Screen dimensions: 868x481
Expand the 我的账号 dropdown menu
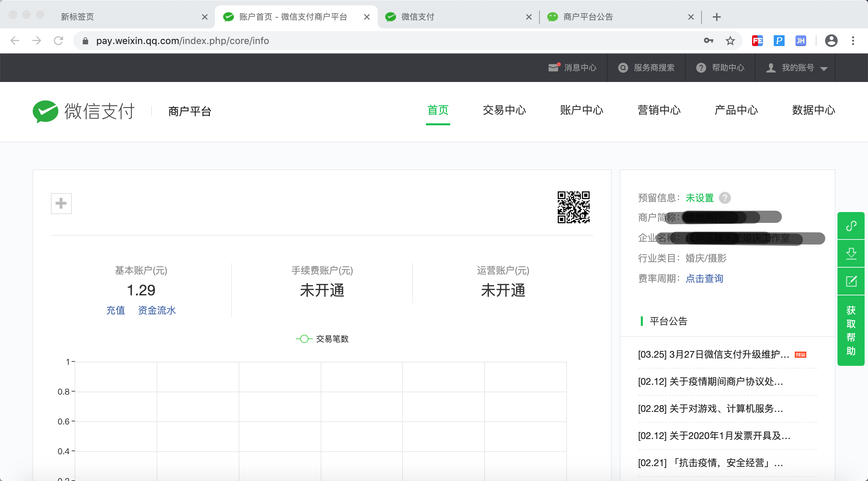[x=797, y=68]
